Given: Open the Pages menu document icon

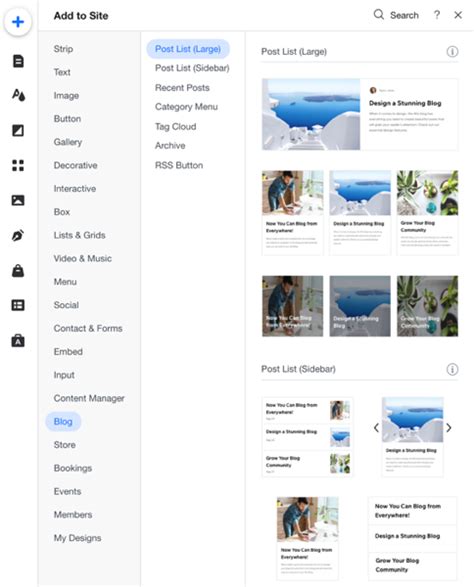Looking at the screenshot, I should coord(18,61).
